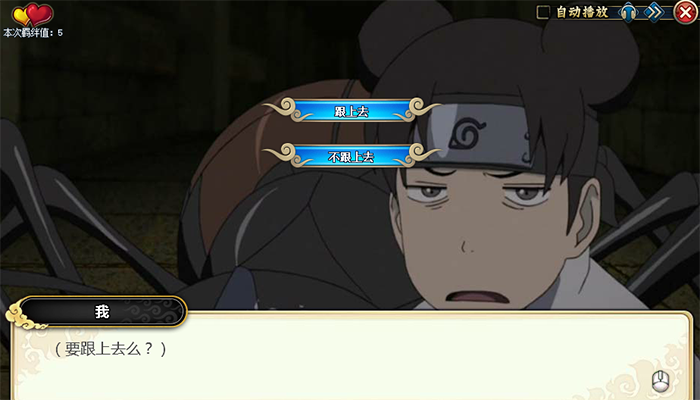This screenshot has height=400, width=700.
Task: Click right scroll ornament of 不跟上去 option
Action: click(418, 155)
